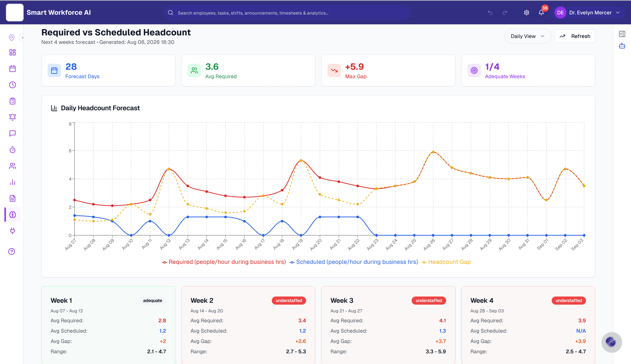The image size is (631, 364).
Task: Open settings via the gear icon
Action: [526, 13]
